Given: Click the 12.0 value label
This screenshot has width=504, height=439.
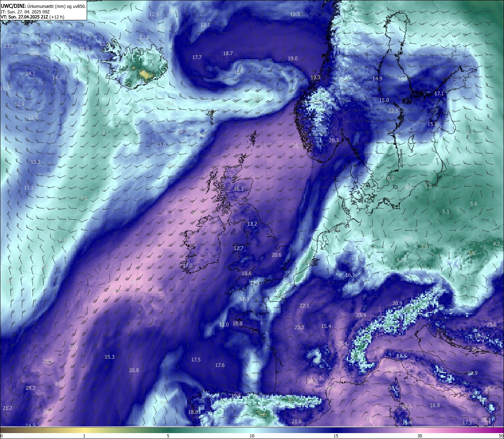Looking at the screenshot, I should tap(224, 325).
